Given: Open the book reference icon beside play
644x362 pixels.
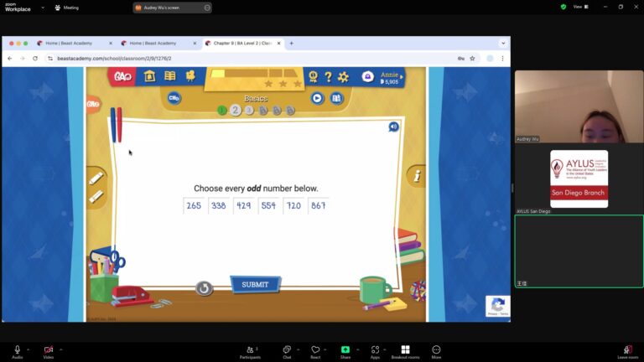Looking at the screenshot, I should (x=336, y=98).
